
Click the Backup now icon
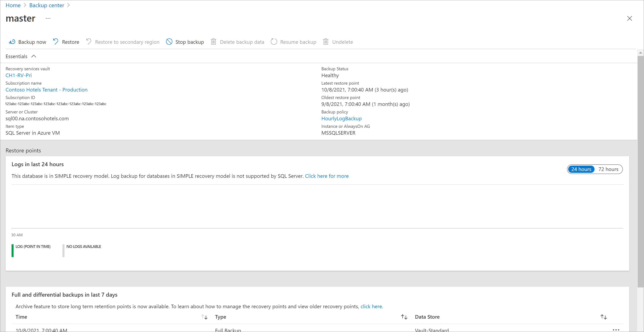[11, 42]
